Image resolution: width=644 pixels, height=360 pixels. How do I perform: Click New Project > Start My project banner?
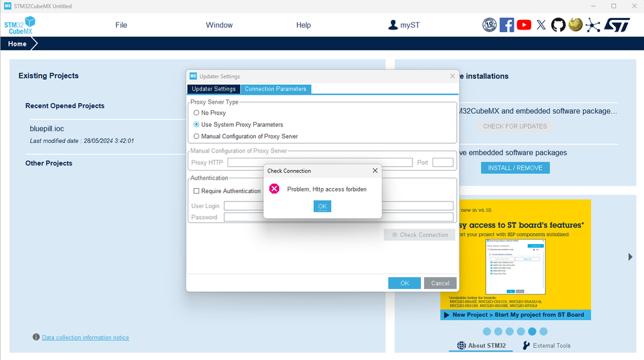[x=516, y=315]
